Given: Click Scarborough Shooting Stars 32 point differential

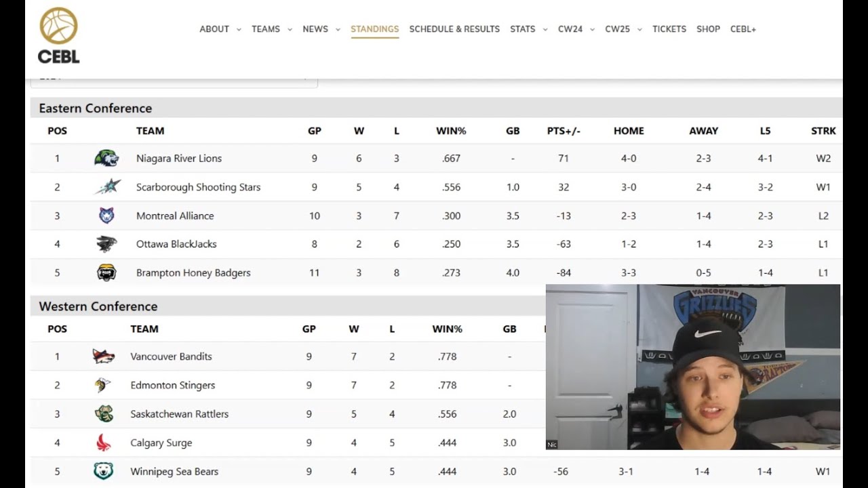Looking at the screenshot, I should click(x=564, y=187).
